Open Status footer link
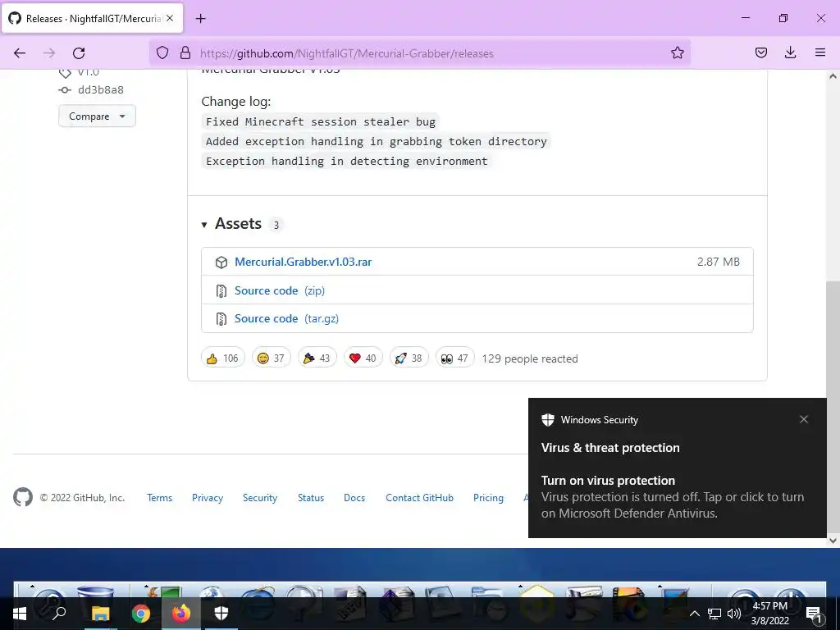This screenshot has height=630, width=840. point(311,498)
